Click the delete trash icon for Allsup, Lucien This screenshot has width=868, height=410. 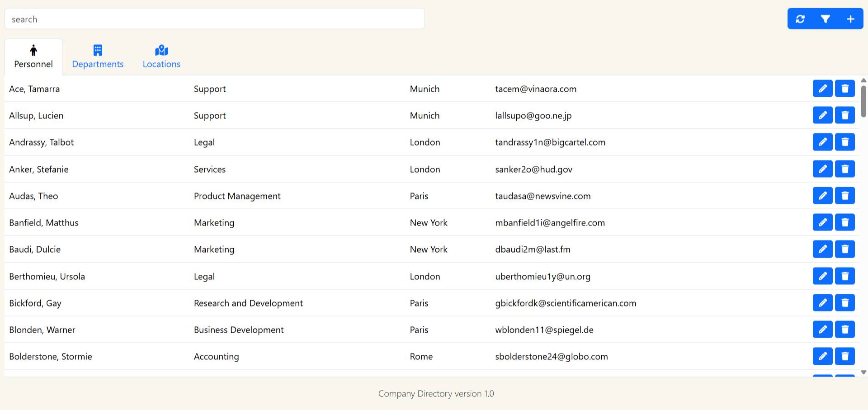tap(844, 115)
